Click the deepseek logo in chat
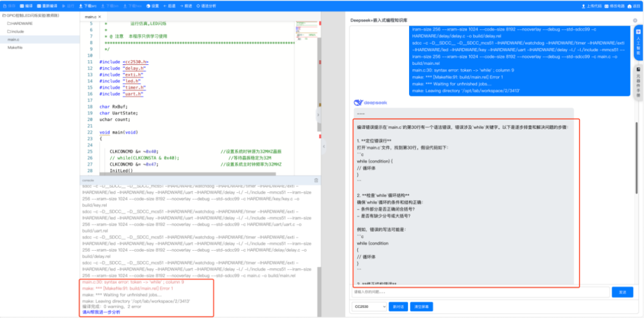 (x=370, y=102)
